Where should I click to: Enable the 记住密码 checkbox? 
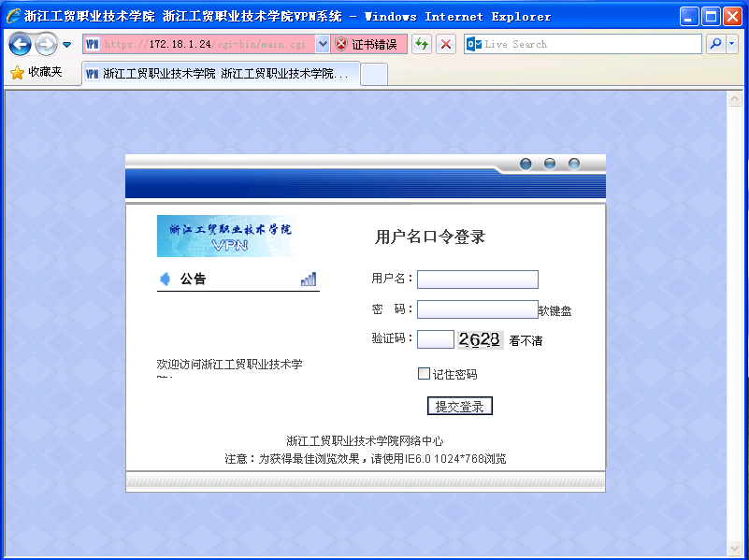(x=424, y=374)
